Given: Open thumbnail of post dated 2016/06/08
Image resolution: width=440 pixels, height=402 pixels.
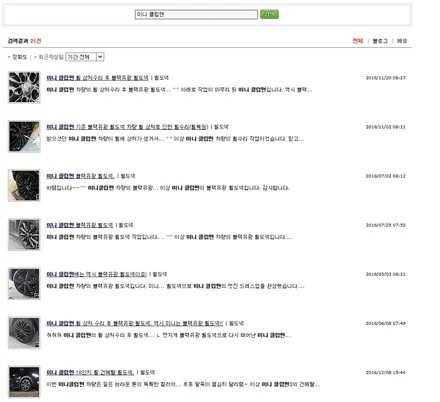Looking at the screenshot, I should (x=24, y=332).
